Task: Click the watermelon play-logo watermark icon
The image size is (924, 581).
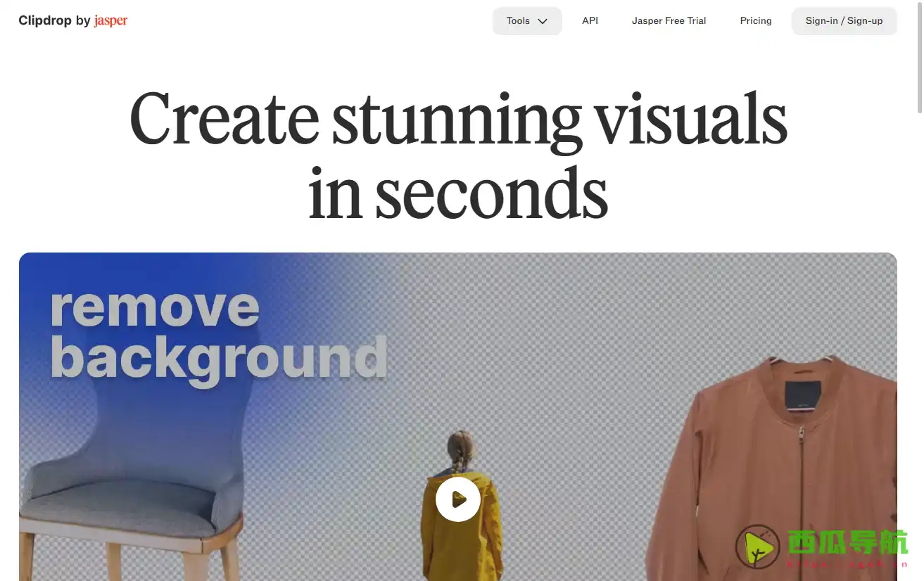Action: tap(757, 547)
